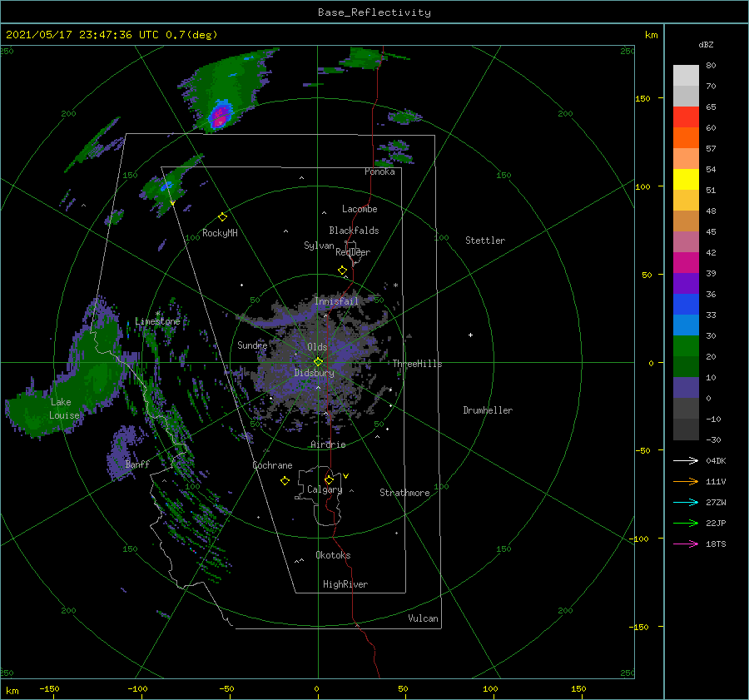Click the Banff label
The width and height of the screenshot is (749, 700).
coord(137,464)
